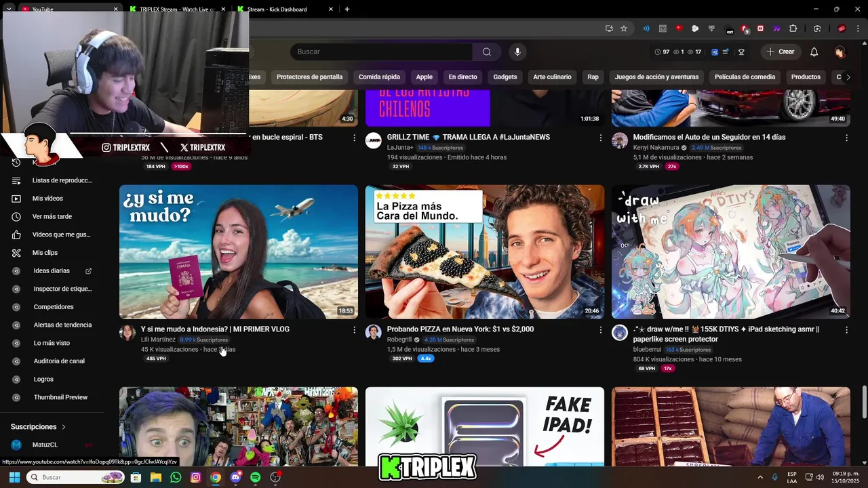Image resolution: width=868 pixels, height=488 pixels.
Task: Open Ideas diarias sidebar link
Action: click(52, 270)
